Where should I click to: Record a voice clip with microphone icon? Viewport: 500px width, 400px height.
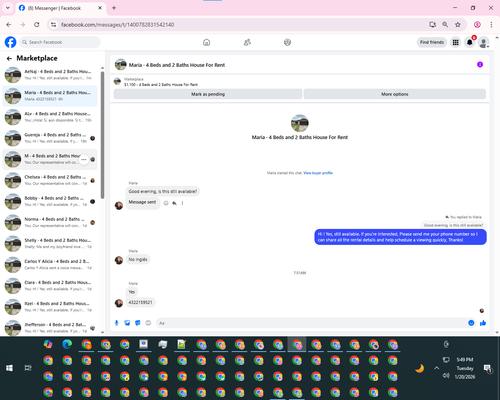[117, 323]
